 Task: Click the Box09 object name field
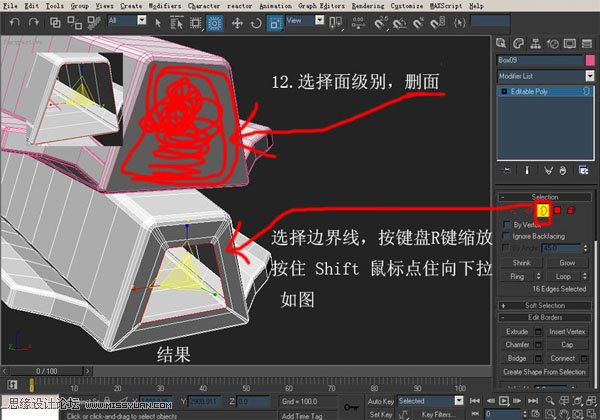[540, 60]
